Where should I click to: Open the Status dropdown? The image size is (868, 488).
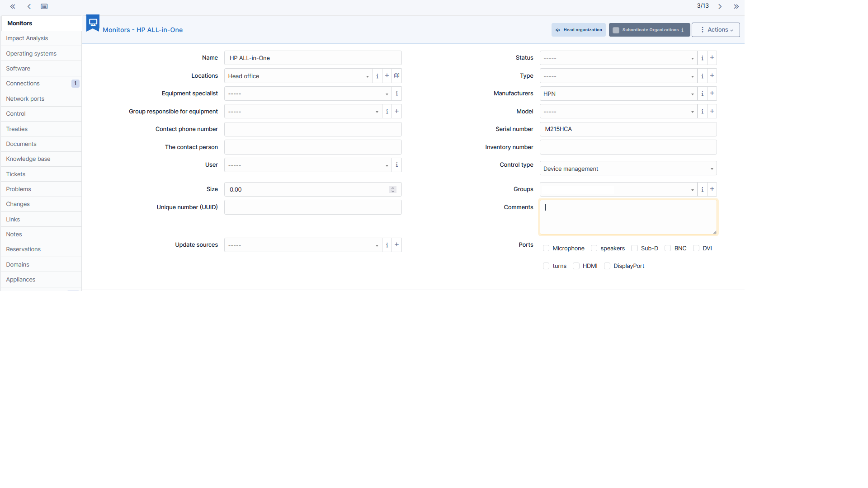[618, 58]
